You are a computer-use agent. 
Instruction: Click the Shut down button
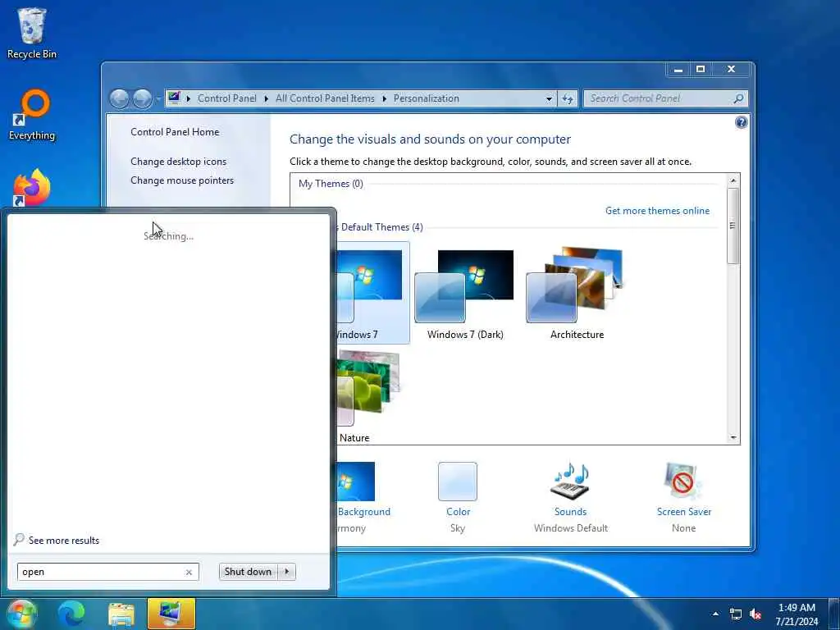pyautogui.click(x=248, y=572)
